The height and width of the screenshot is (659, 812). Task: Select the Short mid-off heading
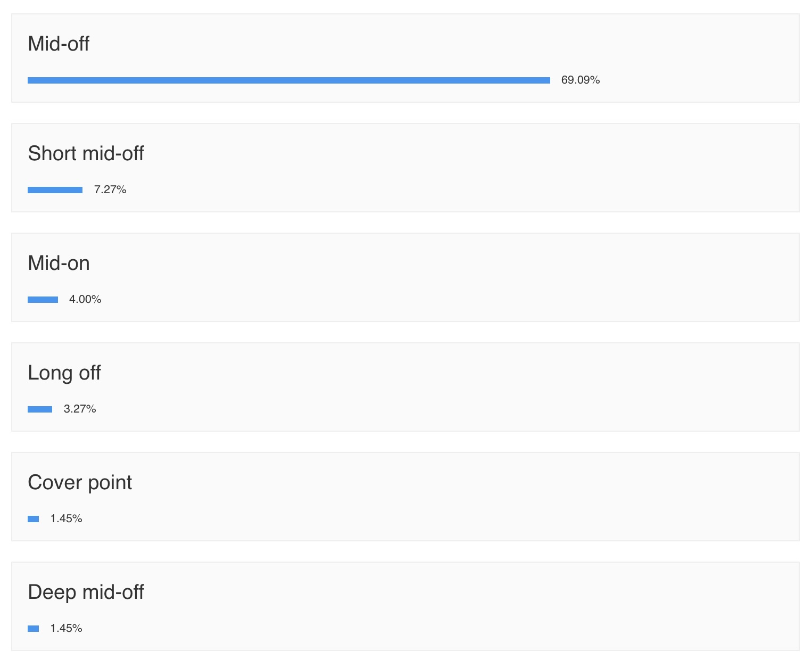(x=86, y=153)
